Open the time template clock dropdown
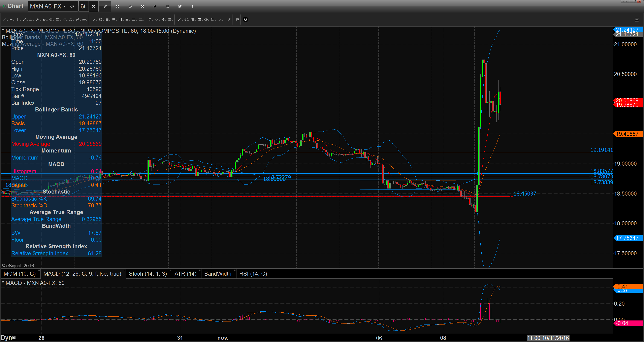Image resolution: width=644 pixels, height=342 pixels. click(94, 6)
